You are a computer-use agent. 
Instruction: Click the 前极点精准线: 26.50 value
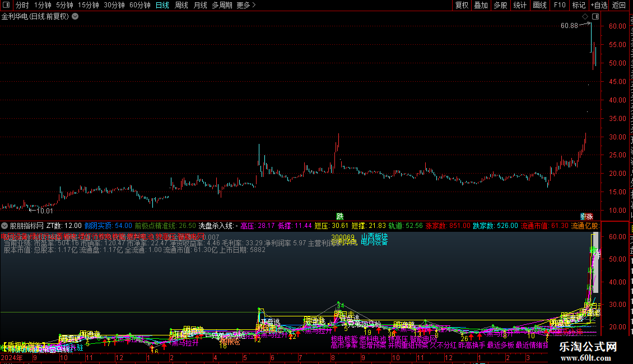tap(165, 226)
